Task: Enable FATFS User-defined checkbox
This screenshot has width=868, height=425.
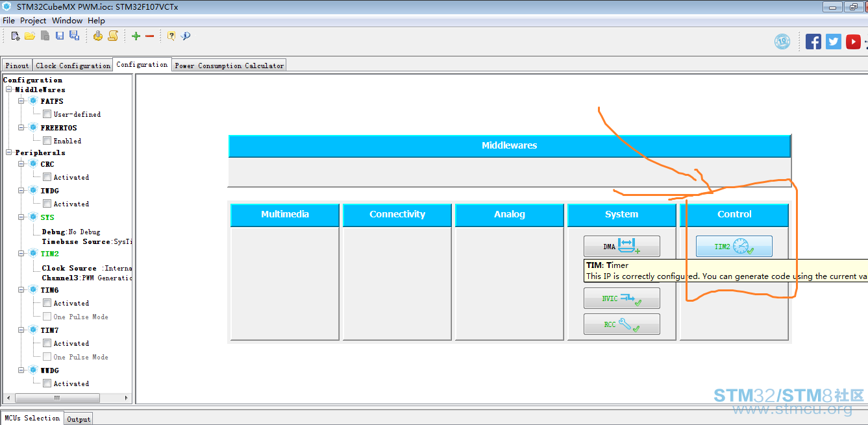Action: [47, 114]
